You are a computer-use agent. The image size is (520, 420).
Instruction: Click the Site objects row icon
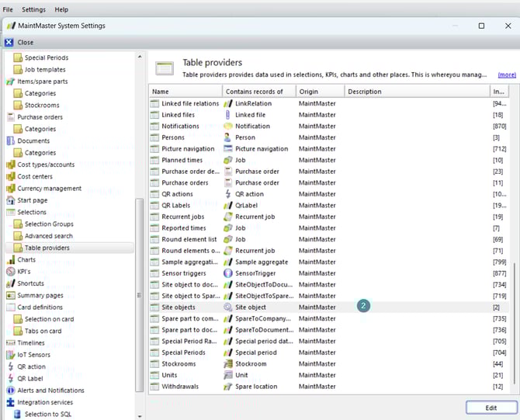pos(155,307)
